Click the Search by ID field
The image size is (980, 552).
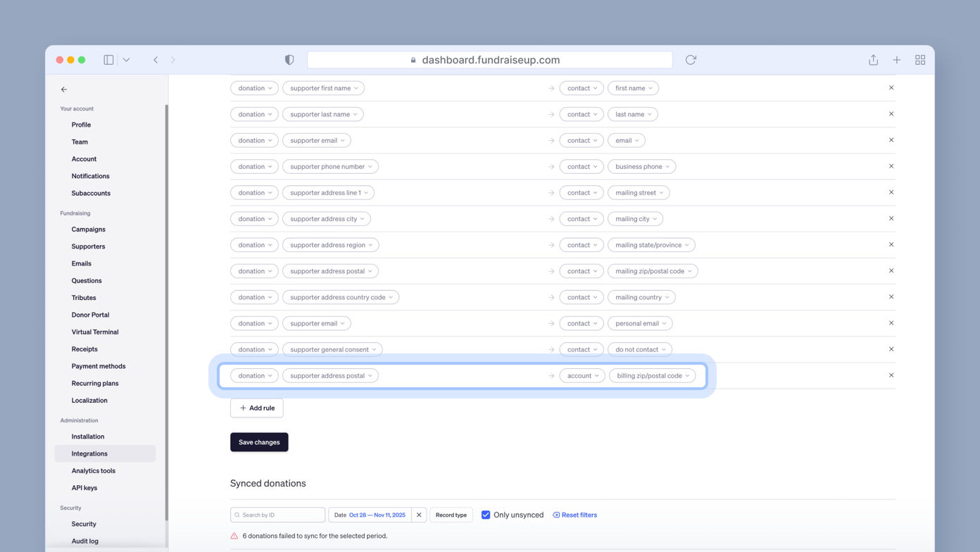coord(278,515)
